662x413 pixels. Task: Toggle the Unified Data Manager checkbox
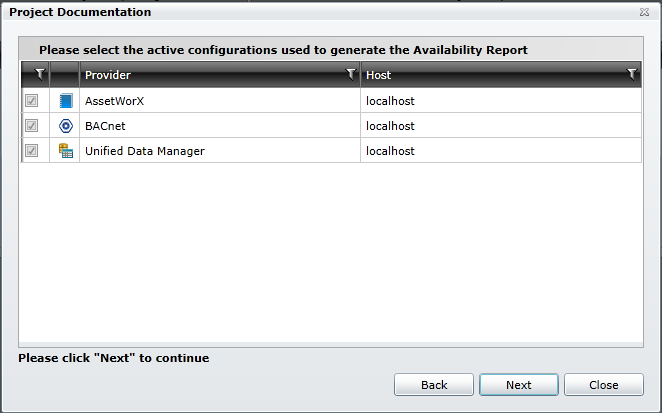pos(32,151)
